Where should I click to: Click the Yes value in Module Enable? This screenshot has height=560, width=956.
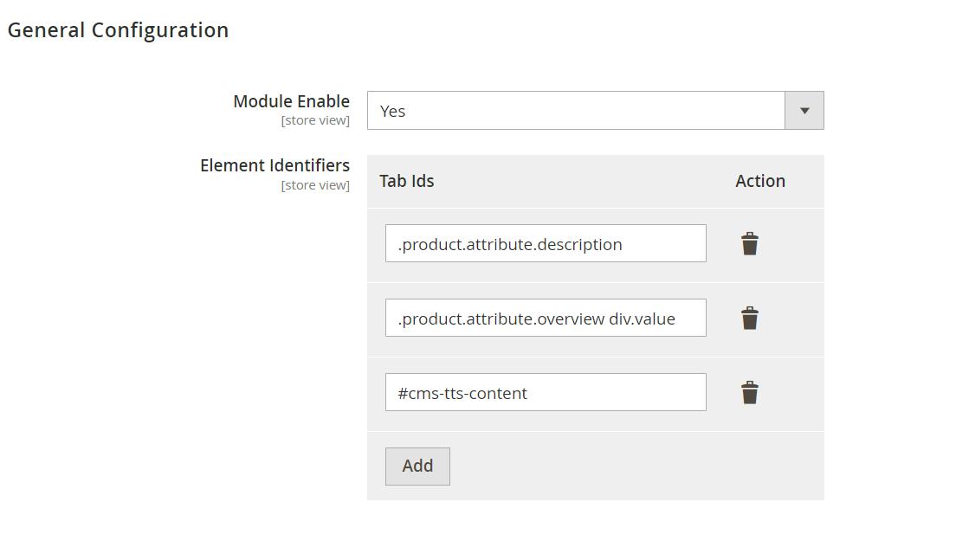point(392,111)
